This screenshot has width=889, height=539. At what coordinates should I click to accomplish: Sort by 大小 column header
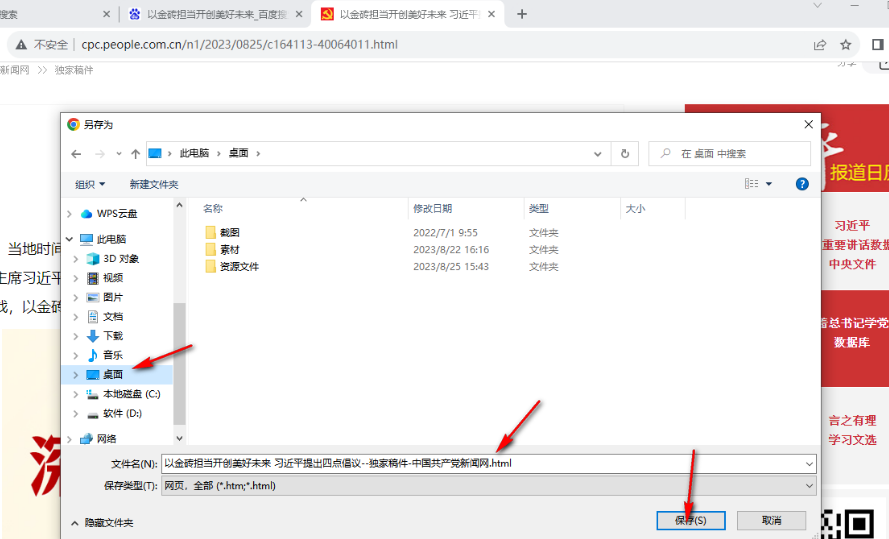(635, 209)
